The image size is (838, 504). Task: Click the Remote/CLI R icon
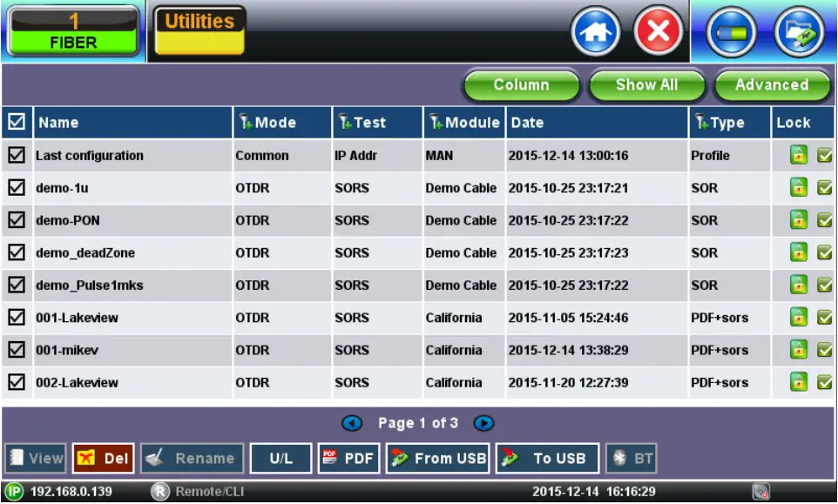[159, 492]
